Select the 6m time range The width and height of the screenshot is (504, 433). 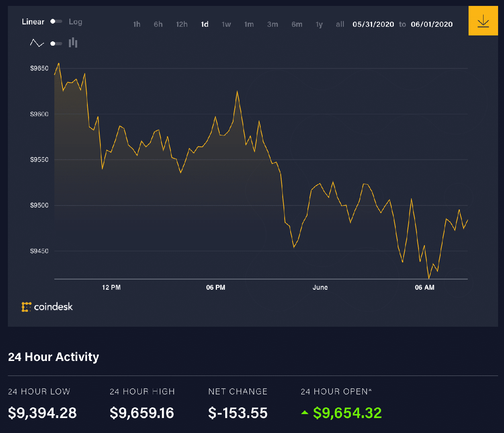pos(297,24)
